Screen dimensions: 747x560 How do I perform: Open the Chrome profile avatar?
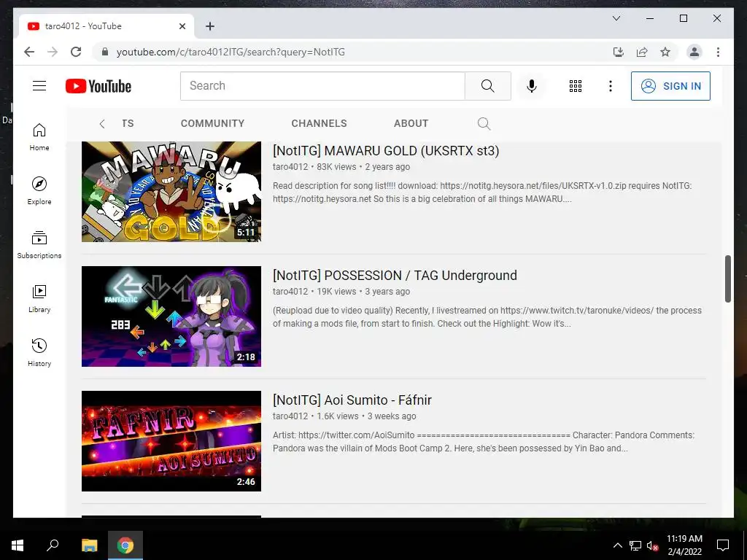694,52
